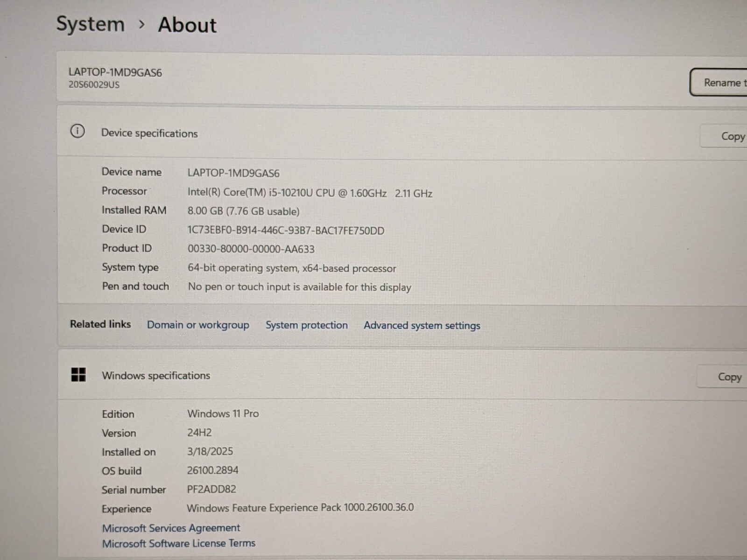Click the Installed on label
747x560 pixels.
[x=129, y=452]
